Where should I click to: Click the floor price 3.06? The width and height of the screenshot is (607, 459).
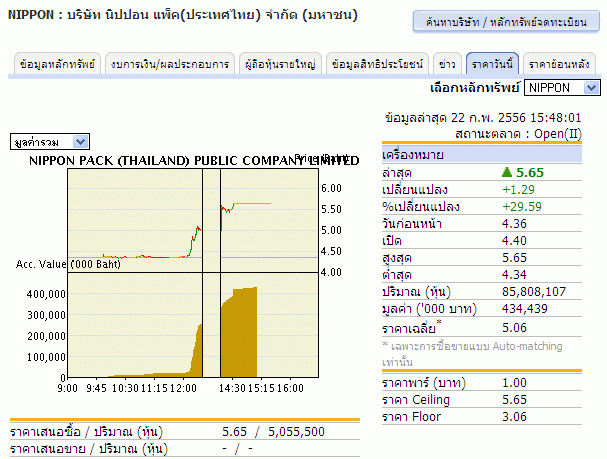[514, 417]
